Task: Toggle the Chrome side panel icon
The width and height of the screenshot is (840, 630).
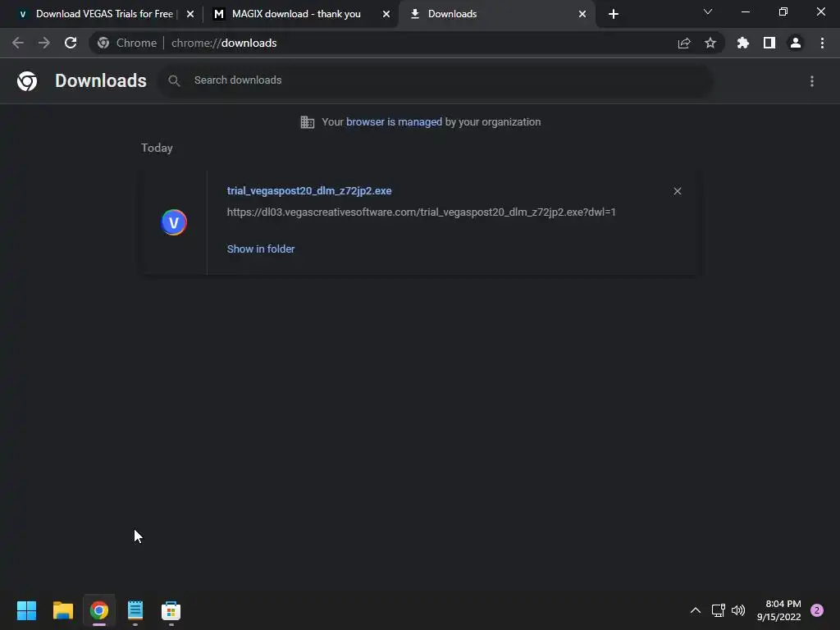Action: 769,43
